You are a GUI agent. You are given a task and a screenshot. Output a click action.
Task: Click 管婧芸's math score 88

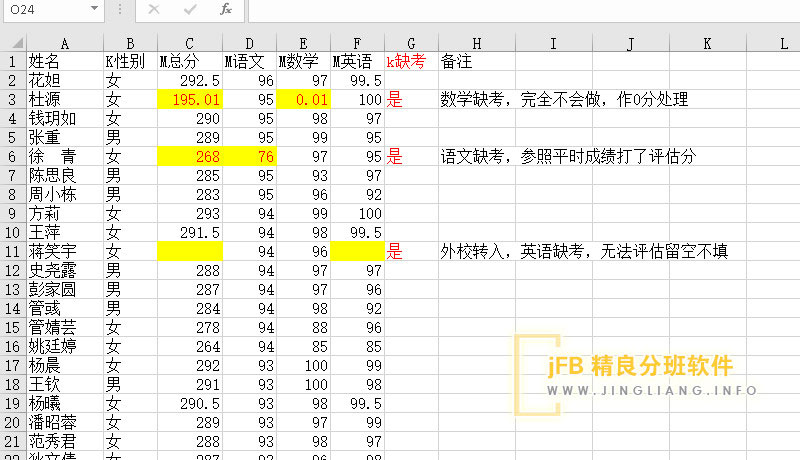pyautogui.click(x=304, y=328)
